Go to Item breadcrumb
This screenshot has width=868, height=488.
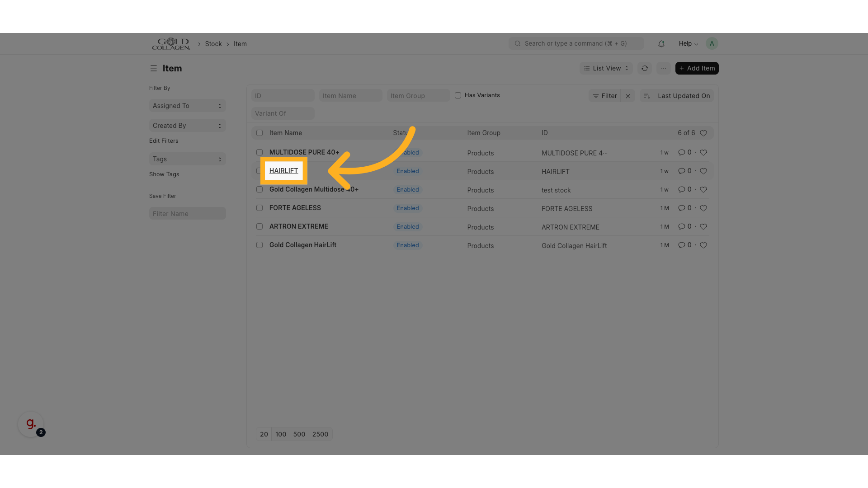coord(240,44)
